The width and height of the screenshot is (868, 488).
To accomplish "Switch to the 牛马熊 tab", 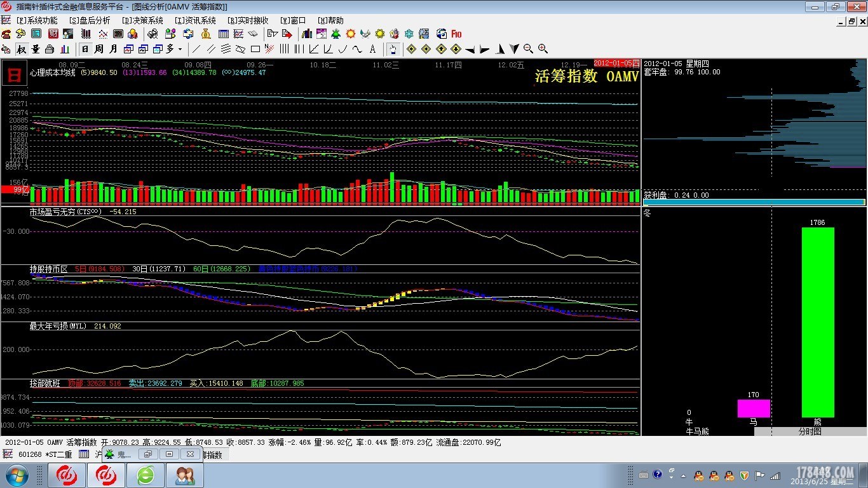I will click(x=697, y=431).
